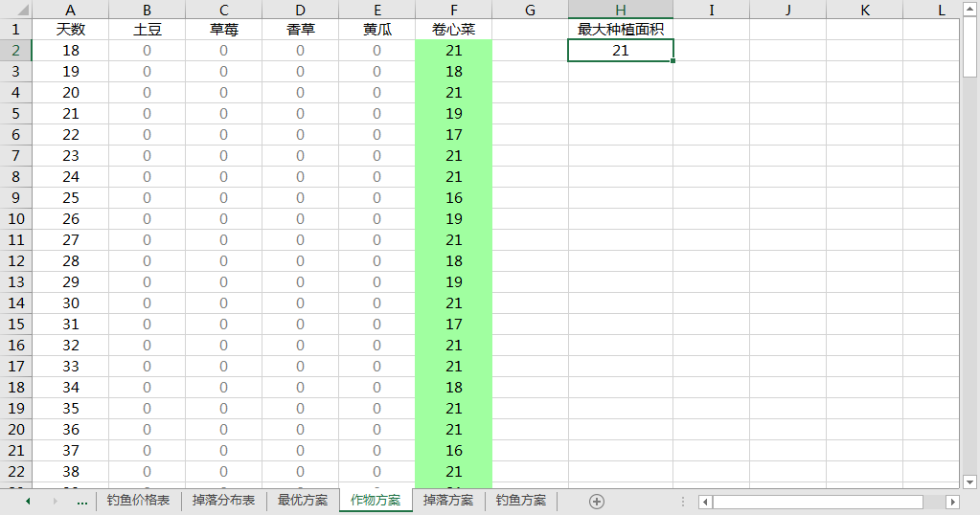Add a new sheet with plus icon
This screenshot has width=980, height=515.
(596, 502)
